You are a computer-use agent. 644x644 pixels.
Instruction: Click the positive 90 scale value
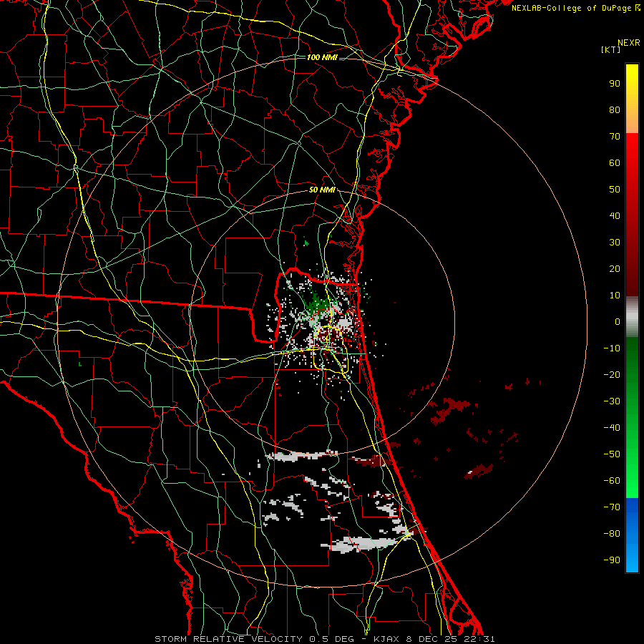click(x=615, y=84)
